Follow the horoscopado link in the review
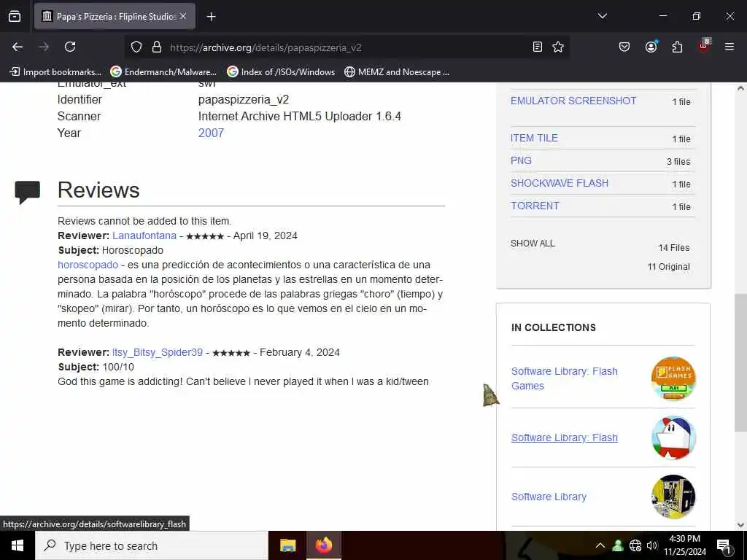The width and height of the screenshot is (747, 560). [88, 265]
